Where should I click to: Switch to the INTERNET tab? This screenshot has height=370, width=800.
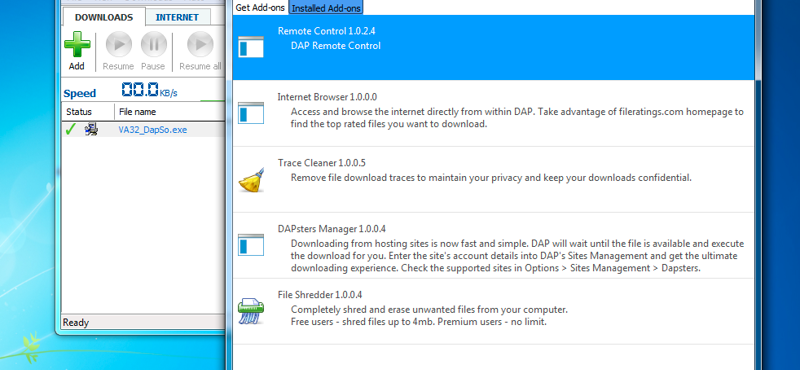pos(177,17)
